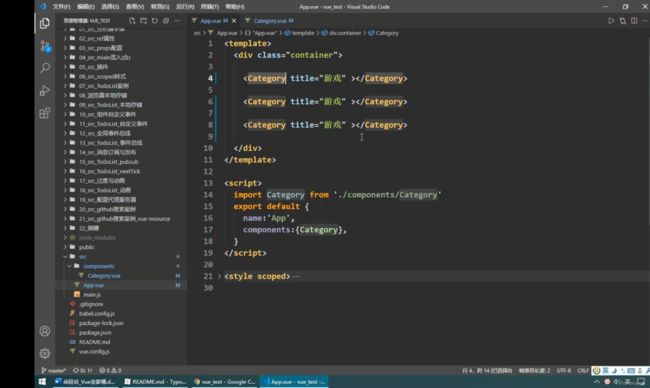Image resolution: width=650 pixels, height=388 pixels.
Task: Click the errors and warnings status item
Action: click(110, 370)
